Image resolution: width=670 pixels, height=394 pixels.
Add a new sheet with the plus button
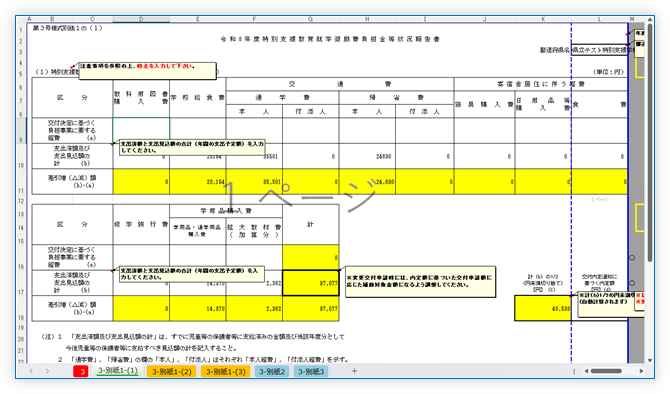pyautogui.click(x=354, y=371)
